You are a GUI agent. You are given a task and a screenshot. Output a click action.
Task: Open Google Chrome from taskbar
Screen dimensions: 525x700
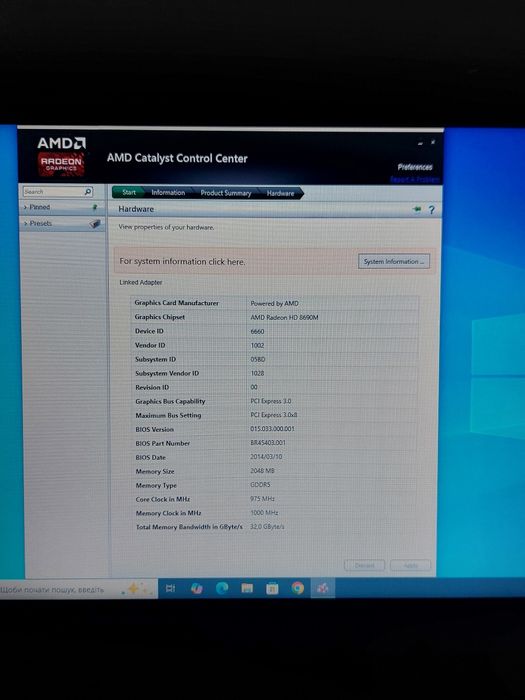pyautogui.click(x=297, y=588)
